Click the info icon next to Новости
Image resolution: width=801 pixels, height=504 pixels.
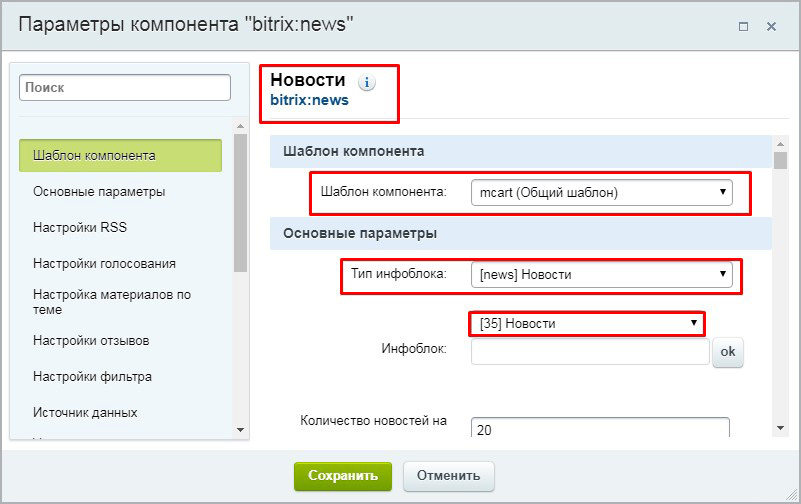tap(367, 82)
